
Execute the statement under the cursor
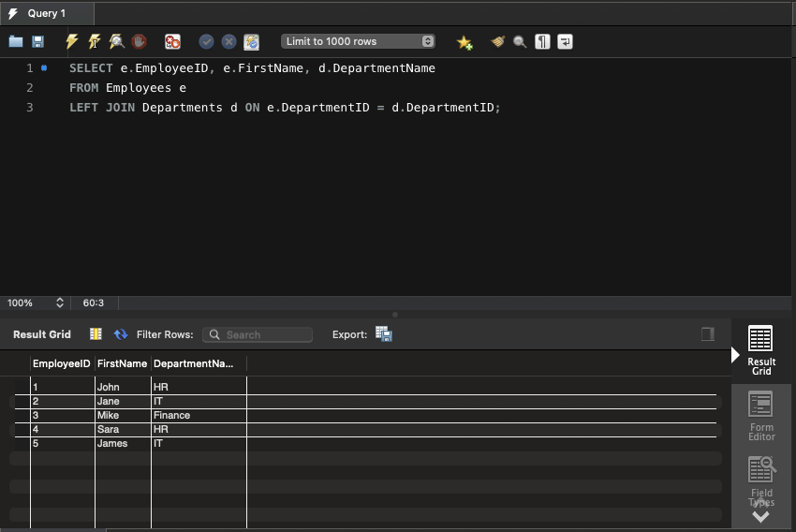click(x=95, y=42)
